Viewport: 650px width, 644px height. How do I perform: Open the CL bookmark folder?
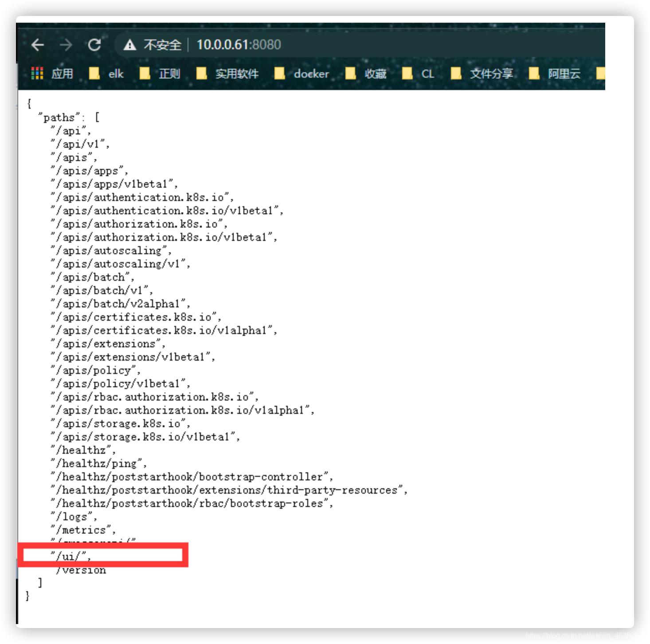click(x=418, y=74)
